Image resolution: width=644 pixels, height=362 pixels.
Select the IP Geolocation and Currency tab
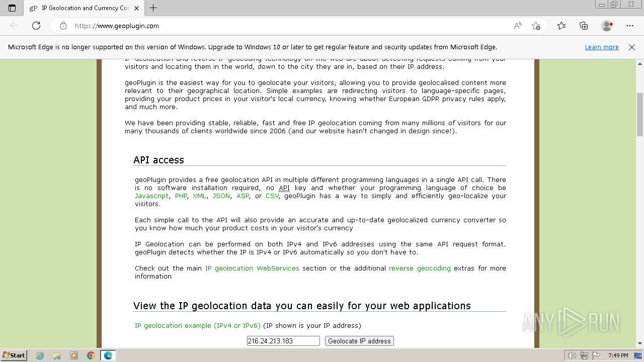pyautogui.click(x=85, y=8)
